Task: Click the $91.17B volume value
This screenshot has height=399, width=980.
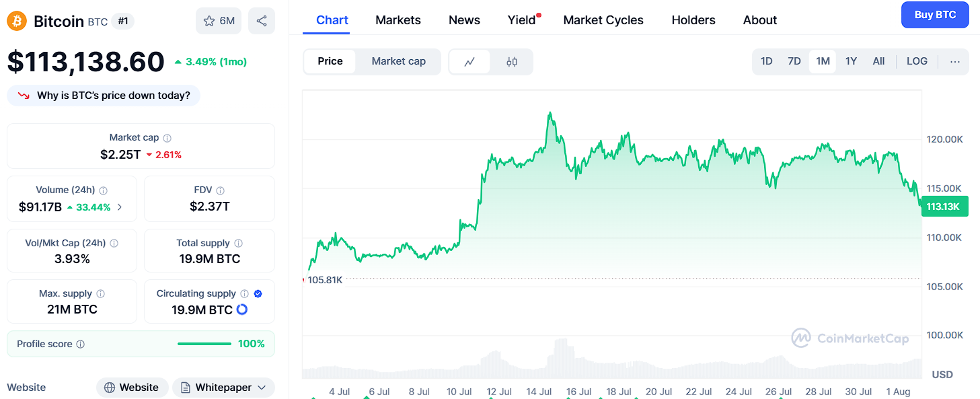Action: coord(40,207)
